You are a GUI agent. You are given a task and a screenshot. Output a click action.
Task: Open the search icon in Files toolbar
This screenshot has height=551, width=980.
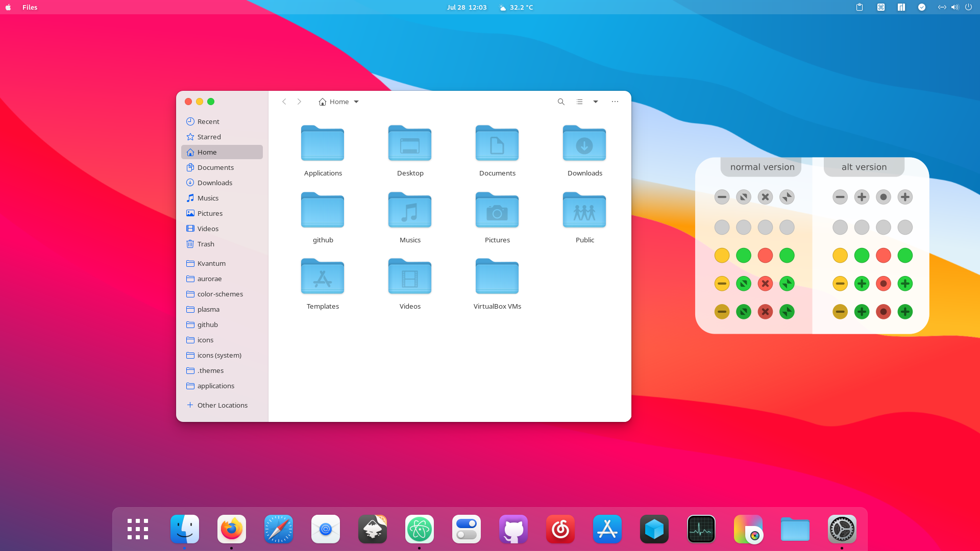coord(560,102)
